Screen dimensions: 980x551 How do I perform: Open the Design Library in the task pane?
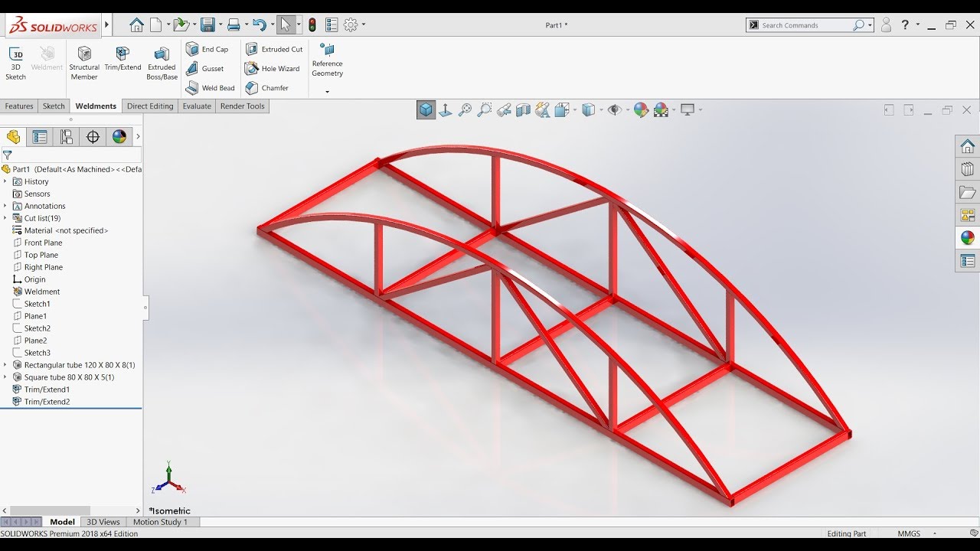pyautogui.click(x=968, y=169)
